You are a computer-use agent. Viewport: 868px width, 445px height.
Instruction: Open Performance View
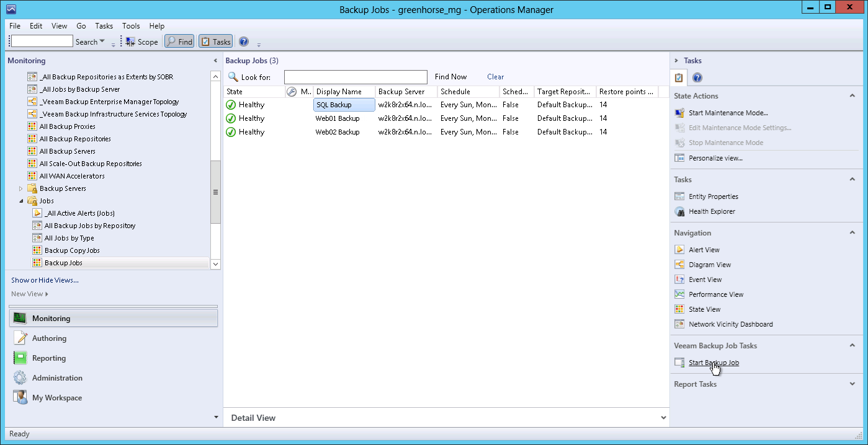pyautogui.click(x=716, y=294)
